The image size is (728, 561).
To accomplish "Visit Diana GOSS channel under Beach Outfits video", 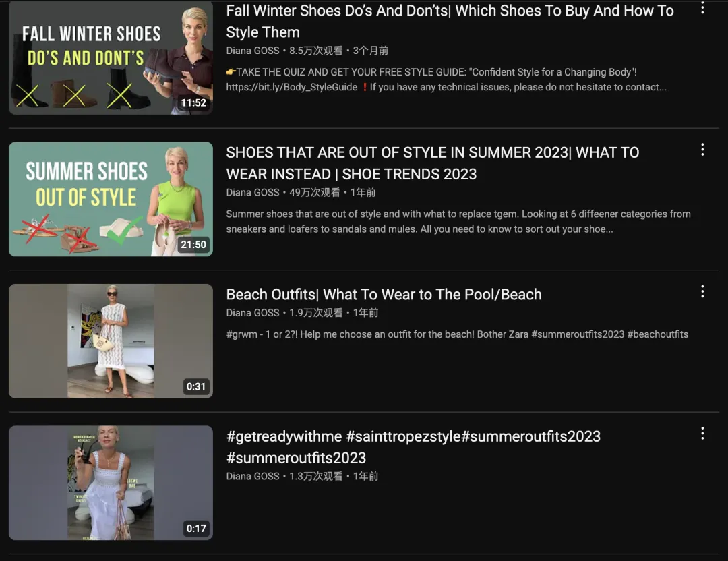I will tap(253, 313).
